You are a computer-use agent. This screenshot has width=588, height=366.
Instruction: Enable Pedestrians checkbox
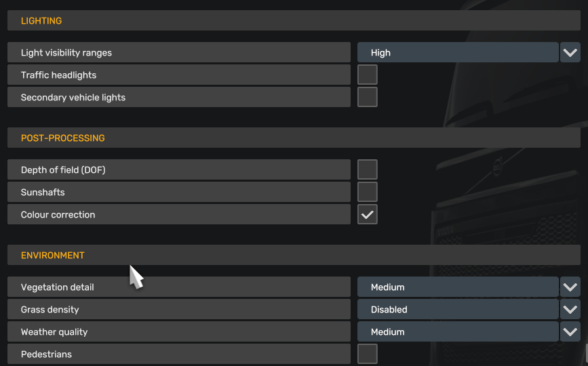tap(368, 354)
